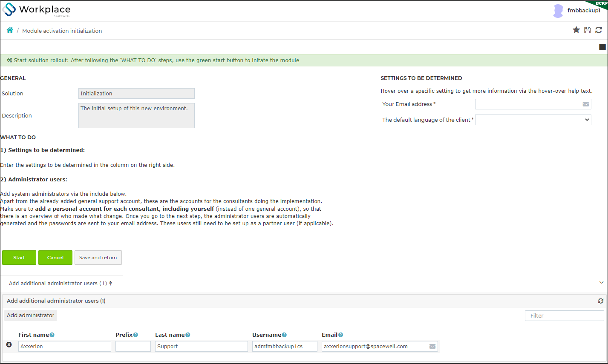This screenshot has height=364, width=608.
Task: Click Last name field containing Support
Action: click(202, 347)
